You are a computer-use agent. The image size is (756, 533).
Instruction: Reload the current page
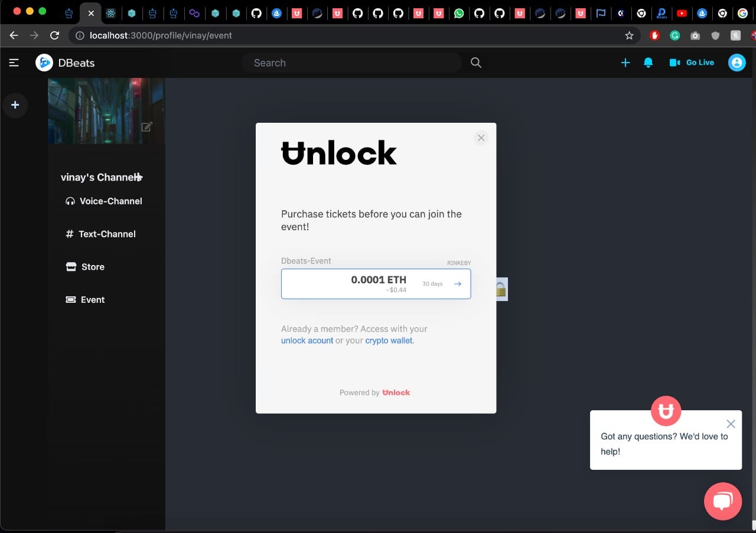tap(54, 35)
